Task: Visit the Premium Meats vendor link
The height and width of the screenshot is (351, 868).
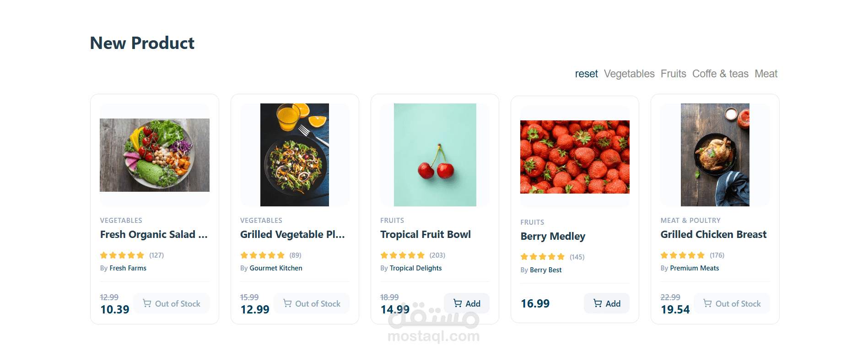Action: tap(694, 268)
